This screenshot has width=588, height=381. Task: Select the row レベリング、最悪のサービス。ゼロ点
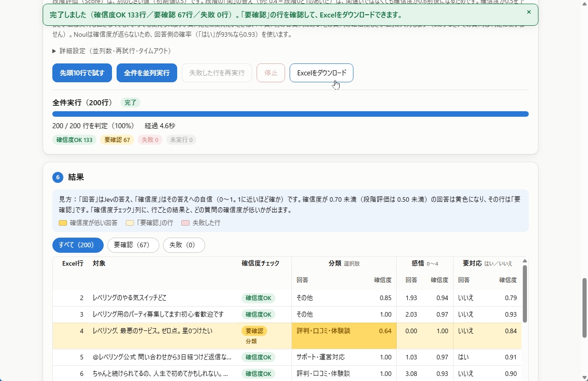point(287,336)
